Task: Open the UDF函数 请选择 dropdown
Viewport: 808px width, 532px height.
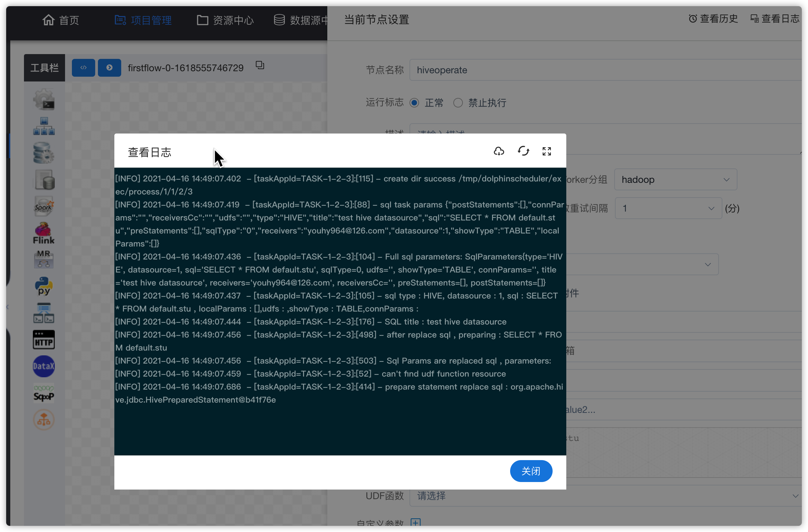Action: tap(605, 496)
